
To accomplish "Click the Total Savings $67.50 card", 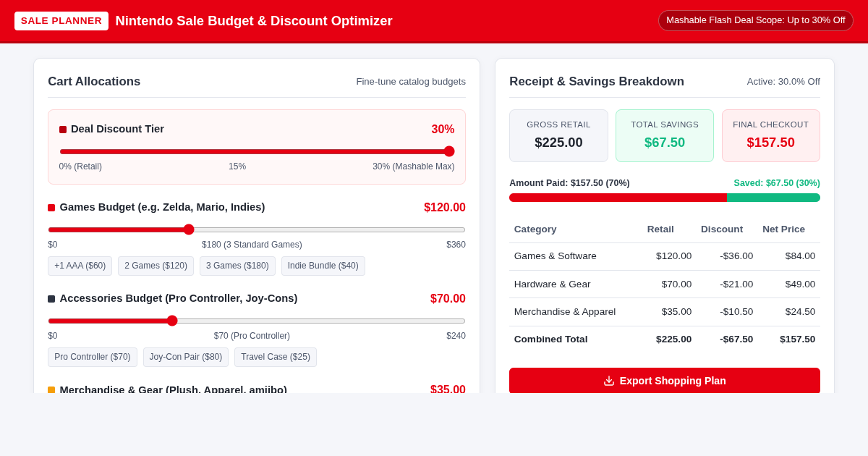I will 665,135.
